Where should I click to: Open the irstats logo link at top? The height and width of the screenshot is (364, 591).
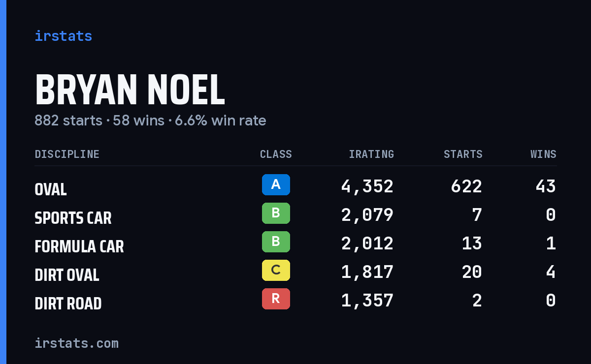click(63, 36)
